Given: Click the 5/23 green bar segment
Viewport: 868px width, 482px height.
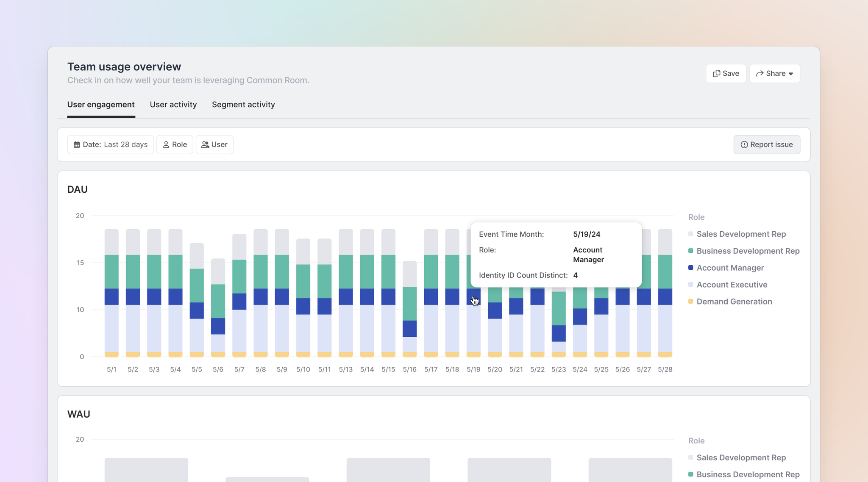Looking at the screenshot, I should coord(559,308).
